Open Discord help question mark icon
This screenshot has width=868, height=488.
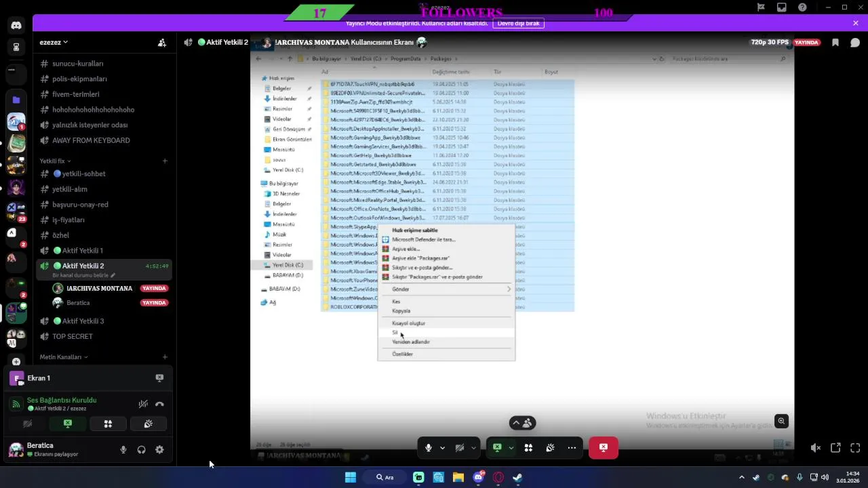(x=803, y=7)
